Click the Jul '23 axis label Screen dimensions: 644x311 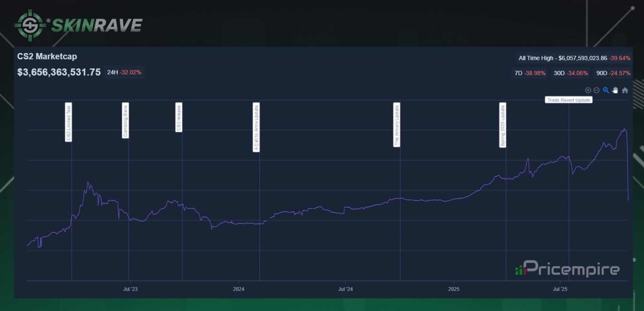click(130, 289)
